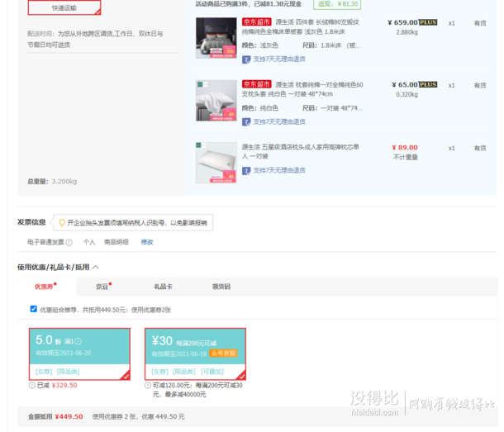Select the 快递运输 shipping option

coord(64,7)
